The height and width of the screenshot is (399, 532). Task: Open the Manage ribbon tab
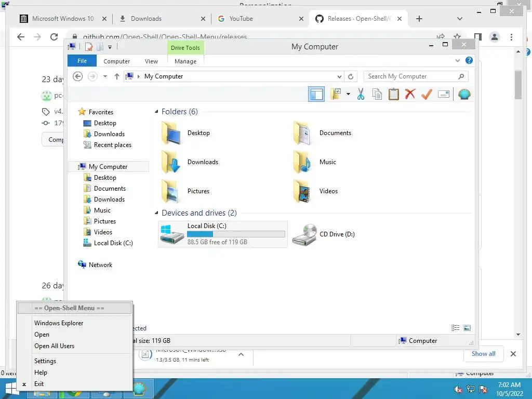pos(185,61)
